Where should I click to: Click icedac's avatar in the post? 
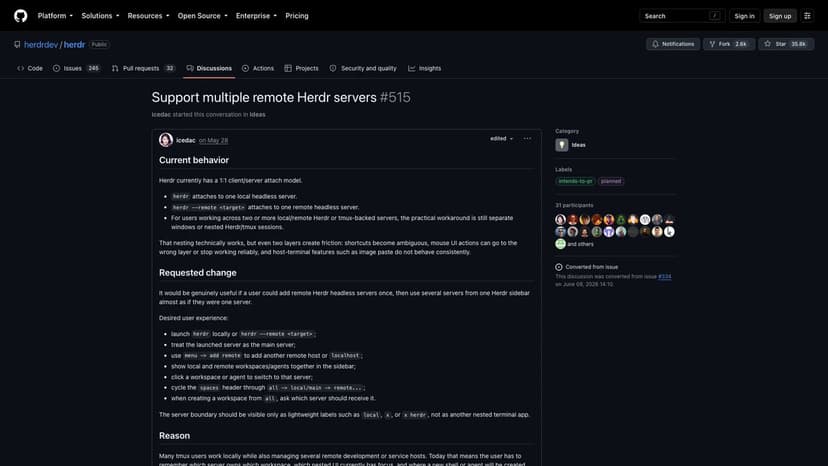pyautogui.click(x=166, y=140)
